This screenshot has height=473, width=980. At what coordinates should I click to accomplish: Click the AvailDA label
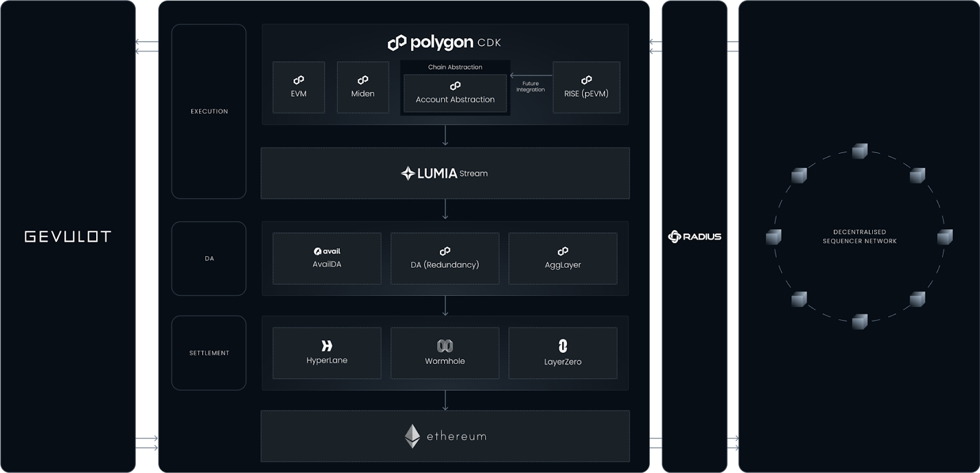pyautogui.click(x=327, y=264)
